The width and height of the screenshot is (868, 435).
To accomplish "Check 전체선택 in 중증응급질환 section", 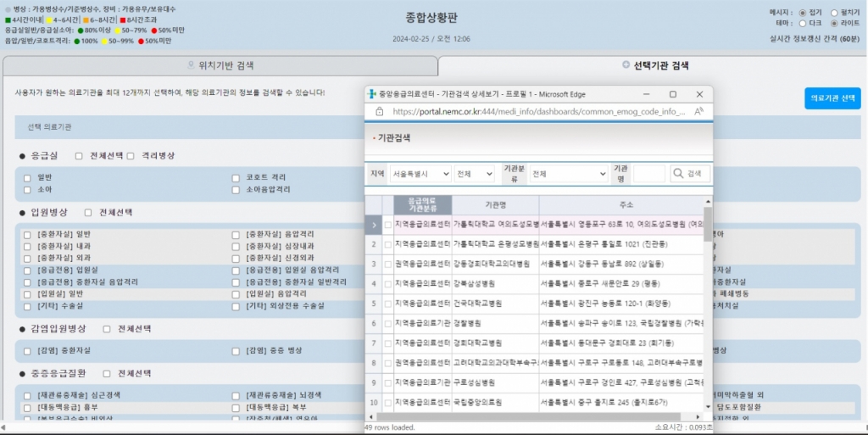I will (x=106, y=374).
